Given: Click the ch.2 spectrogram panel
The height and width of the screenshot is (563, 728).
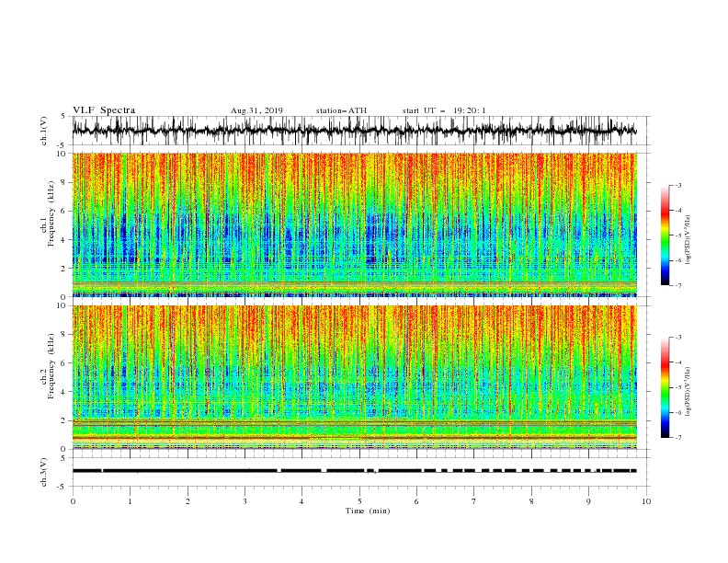Looking at the screenshot, I should pyautogui.click(x=354, y=377).
